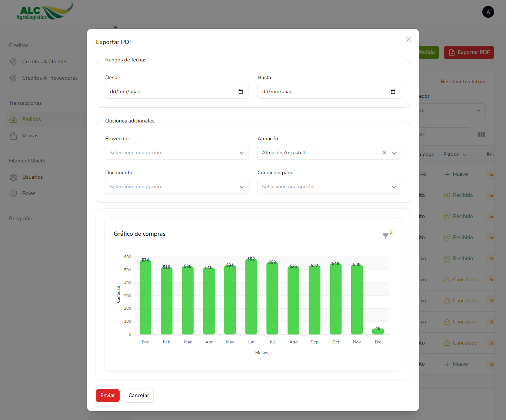Go to Creditos A Clientes

tap(44, 61)
